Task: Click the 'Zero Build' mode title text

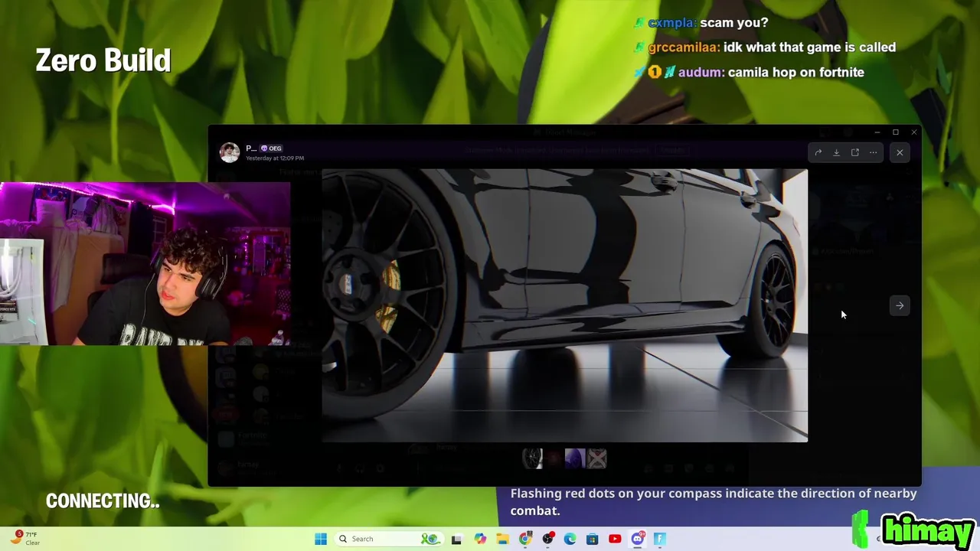Action: pos(103,61)
